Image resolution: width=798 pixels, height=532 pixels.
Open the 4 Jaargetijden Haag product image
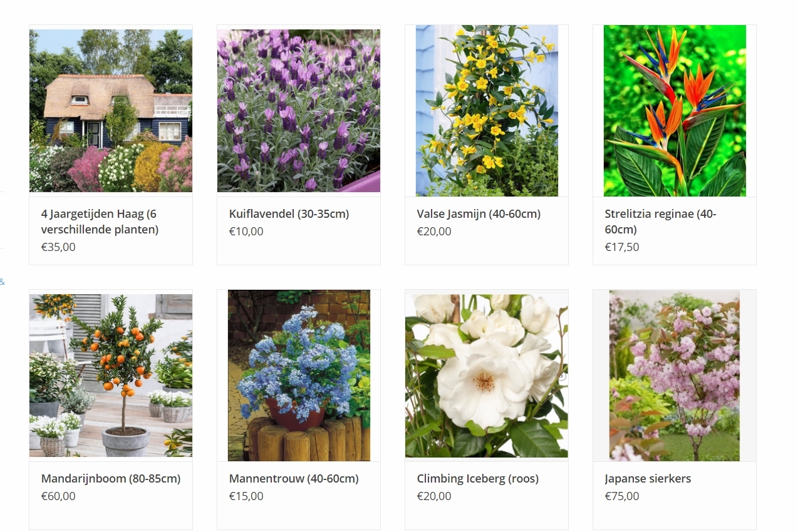click(111, 111)
